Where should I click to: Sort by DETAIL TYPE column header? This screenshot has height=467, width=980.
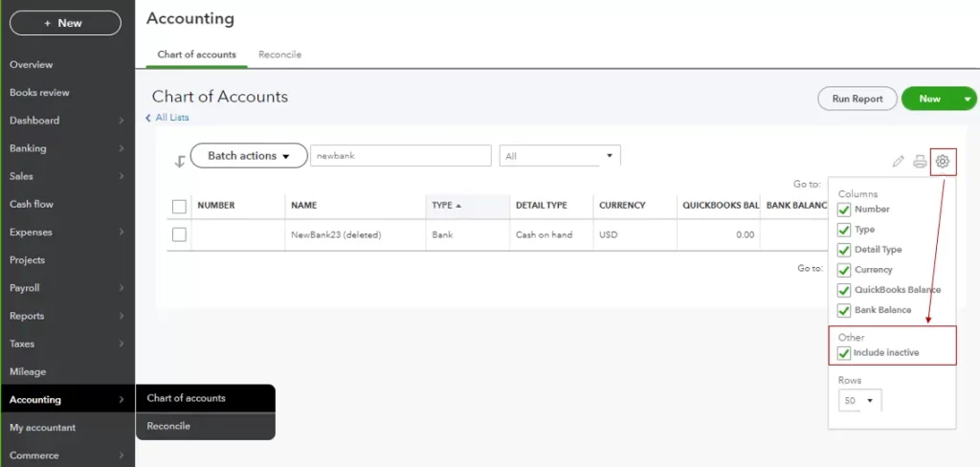pyautogui.click(x=542, y=205)
